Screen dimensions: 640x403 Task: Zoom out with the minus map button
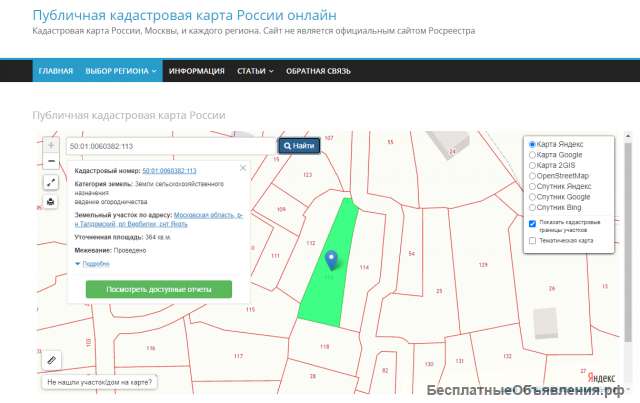tap(51, 161)
